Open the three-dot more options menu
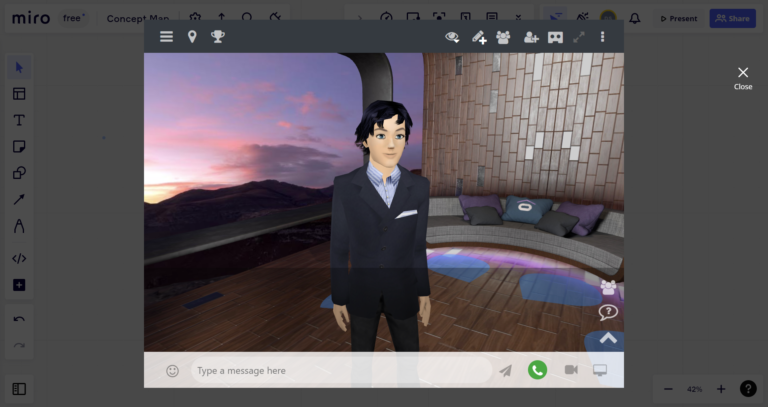The height and width of the screenshot is (407, 768). (x=602, y=37)
